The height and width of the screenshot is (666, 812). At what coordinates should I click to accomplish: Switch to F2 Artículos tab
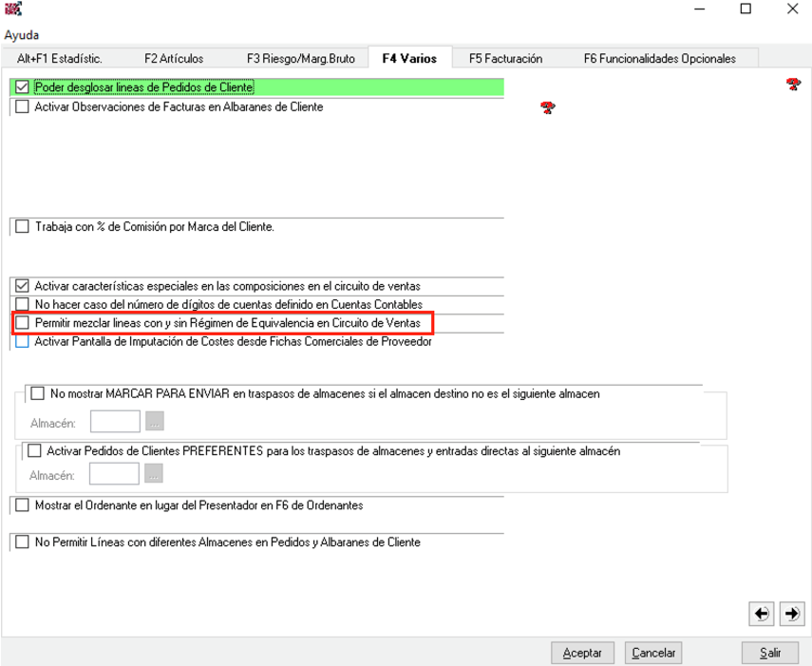[x=174, y=59]
